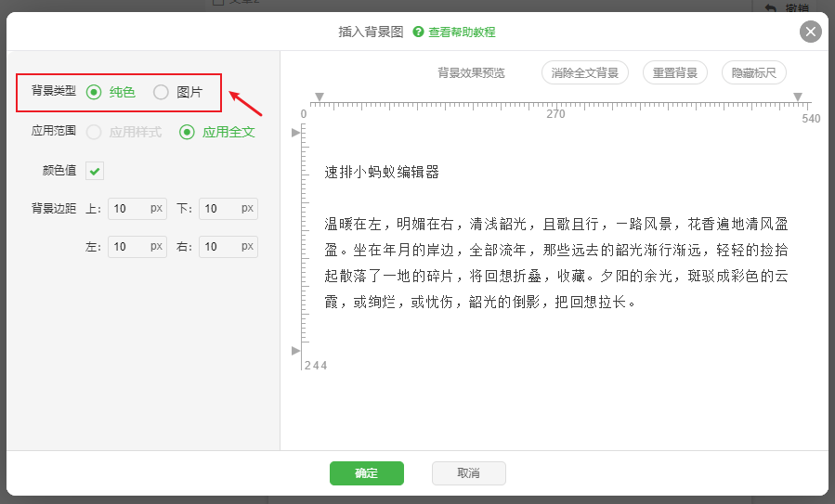Hide the ruler with 隐藏标尺
835x504 pixels.
753,72
